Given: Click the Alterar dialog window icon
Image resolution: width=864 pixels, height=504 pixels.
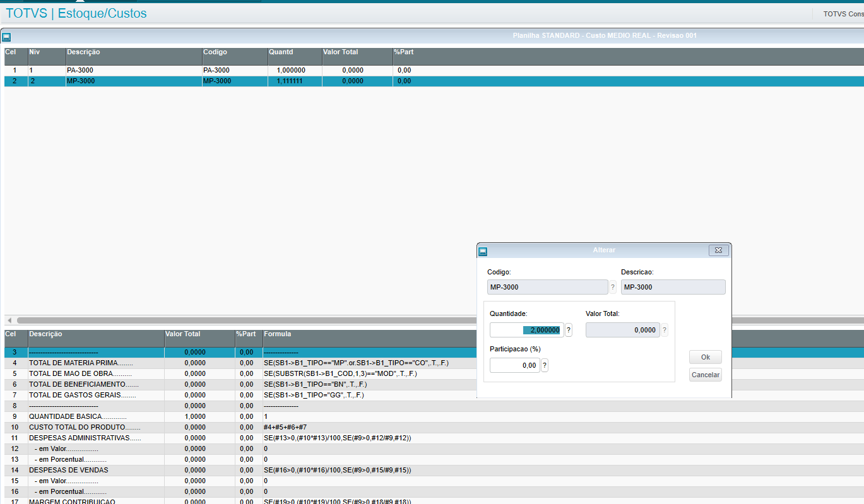Looking at the screenshot, I should pyautogui.click(x=483, y=251).
